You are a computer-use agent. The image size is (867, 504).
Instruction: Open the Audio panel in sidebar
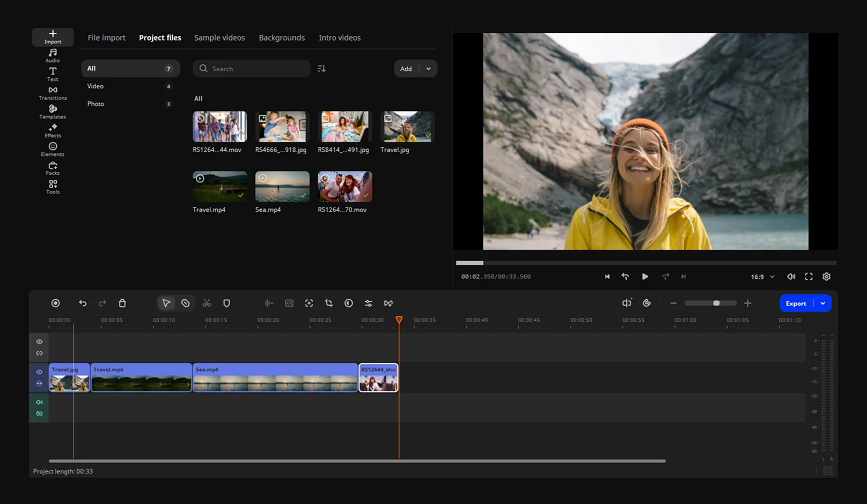click(53, 56)
